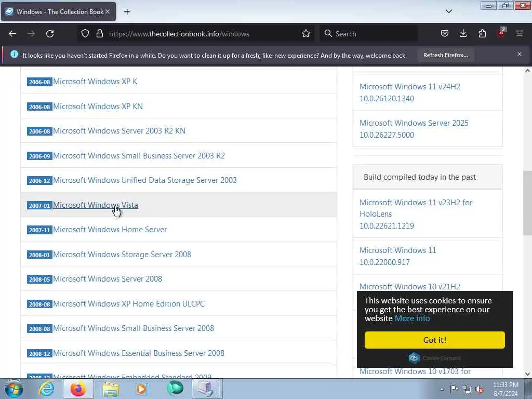Screen dimensions: 532x399
Task: Bookmark this page with the star icon
Action: (x=306, y=34)
